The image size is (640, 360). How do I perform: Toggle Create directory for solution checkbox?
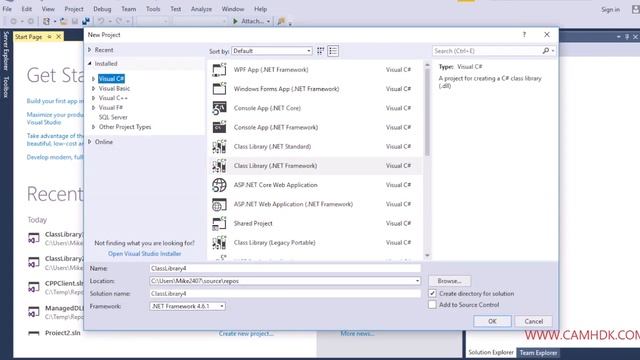point(432,293)
